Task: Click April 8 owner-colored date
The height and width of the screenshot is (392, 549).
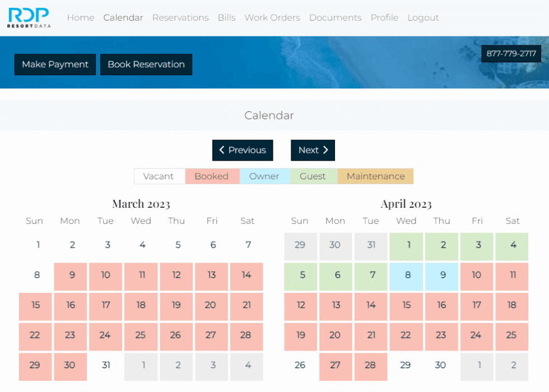Action: pos(406,276)
